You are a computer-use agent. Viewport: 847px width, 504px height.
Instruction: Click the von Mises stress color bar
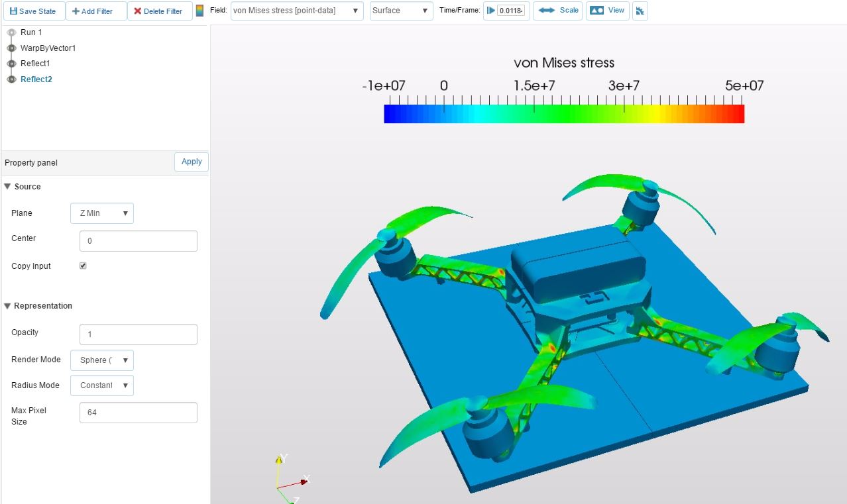click(564, 114)
